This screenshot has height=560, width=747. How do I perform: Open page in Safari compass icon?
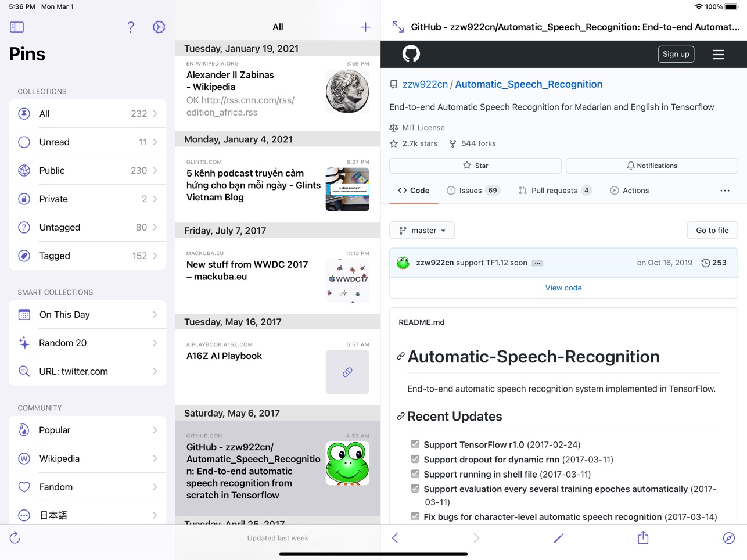[728, 538]
